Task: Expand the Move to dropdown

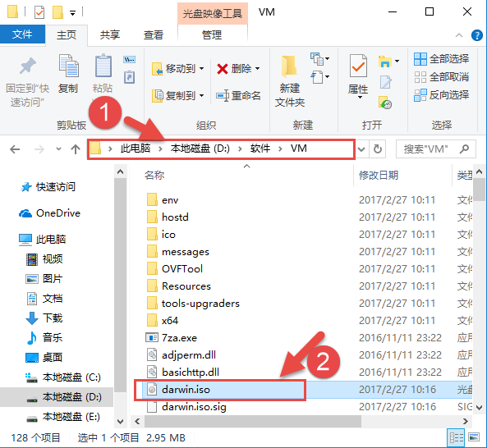Action: click(x=201, y=69)
